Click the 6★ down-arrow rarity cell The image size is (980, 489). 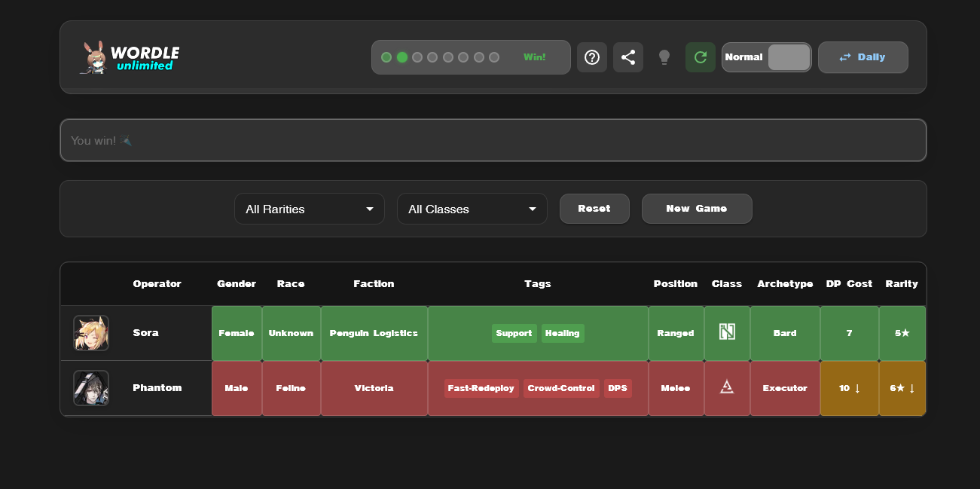902,388
